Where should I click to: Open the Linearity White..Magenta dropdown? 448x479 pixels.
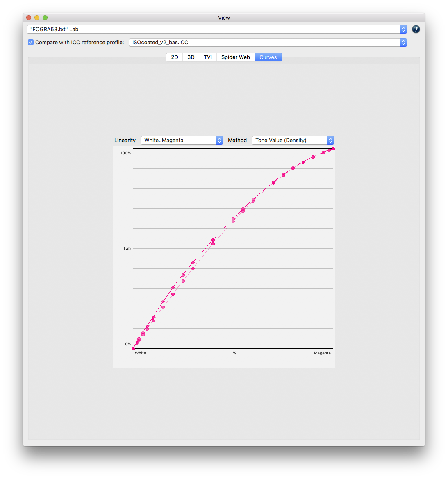coord(182,140)
